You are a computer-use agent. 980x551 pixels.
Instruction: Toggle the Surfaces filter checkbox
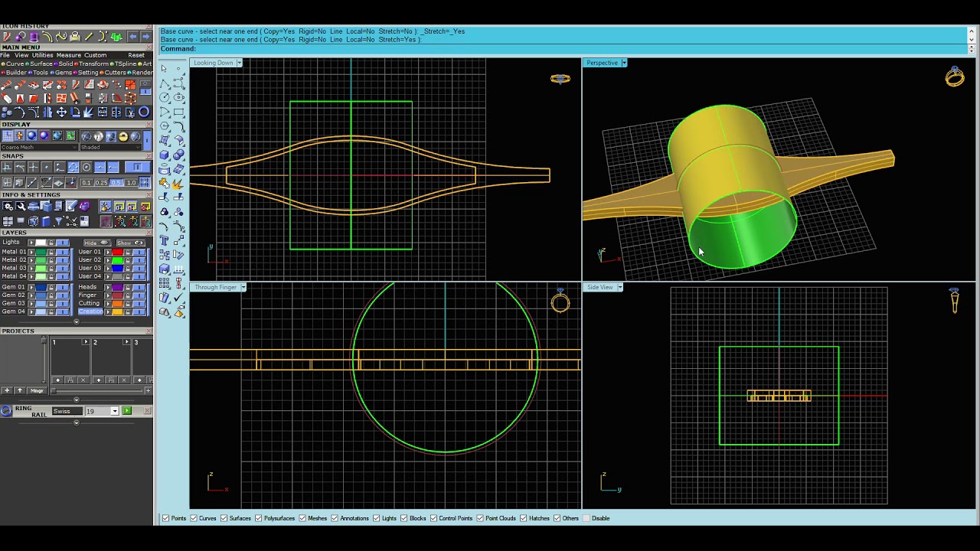pyautogui.click(x=224, y=518)
